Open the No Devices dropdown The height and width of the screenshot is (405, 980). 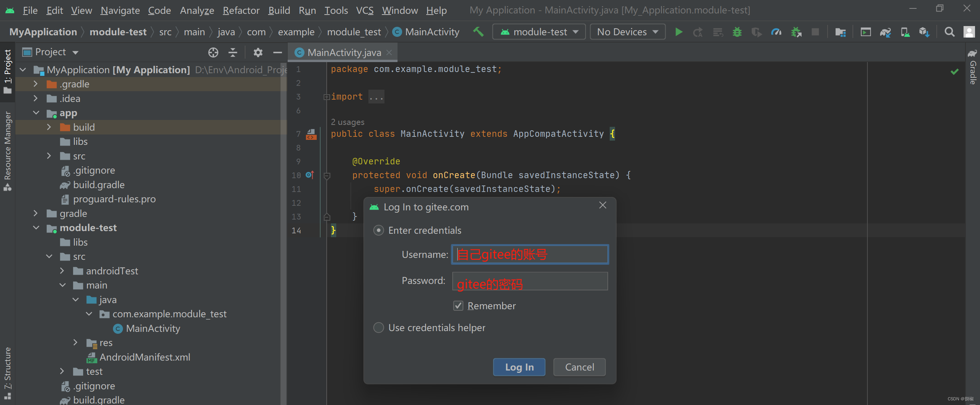[x=628, y=32]
